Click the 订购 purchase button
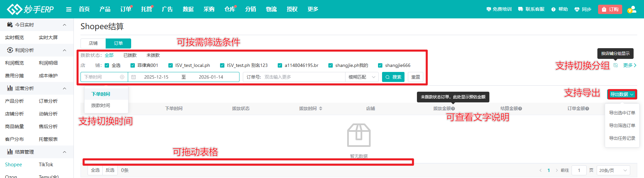Viewport: 644px width, 178px height. (x=610, y=9)
